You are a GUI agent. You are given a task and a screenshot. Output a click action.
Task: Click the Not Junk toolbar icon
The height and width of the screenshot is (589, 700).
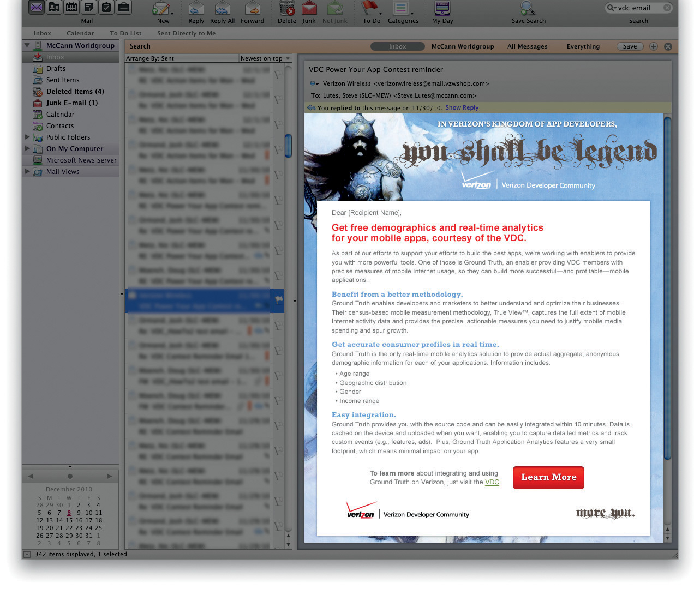coord(334,9)
